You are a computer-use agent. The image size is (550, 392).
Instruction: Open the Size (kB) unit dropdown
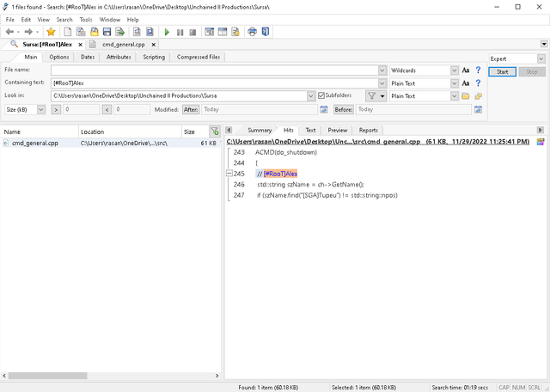(x=41, y=109)
